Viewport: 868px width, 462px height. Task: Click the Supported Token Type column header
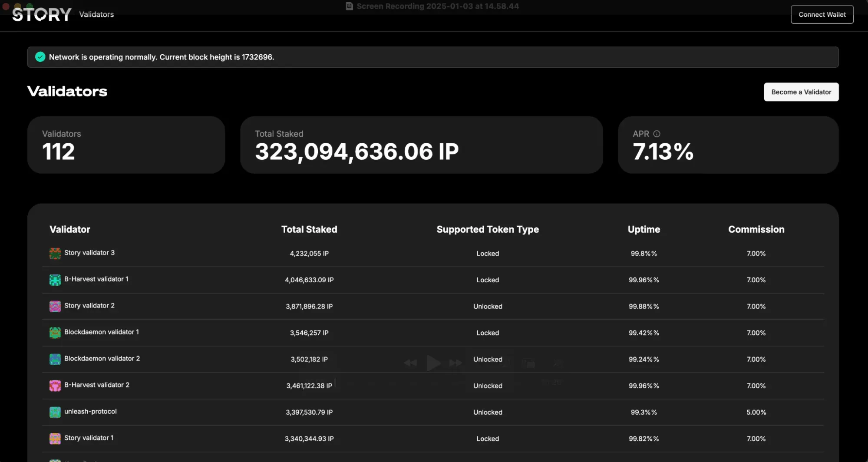pyautogui.click(x=488, y=229)
